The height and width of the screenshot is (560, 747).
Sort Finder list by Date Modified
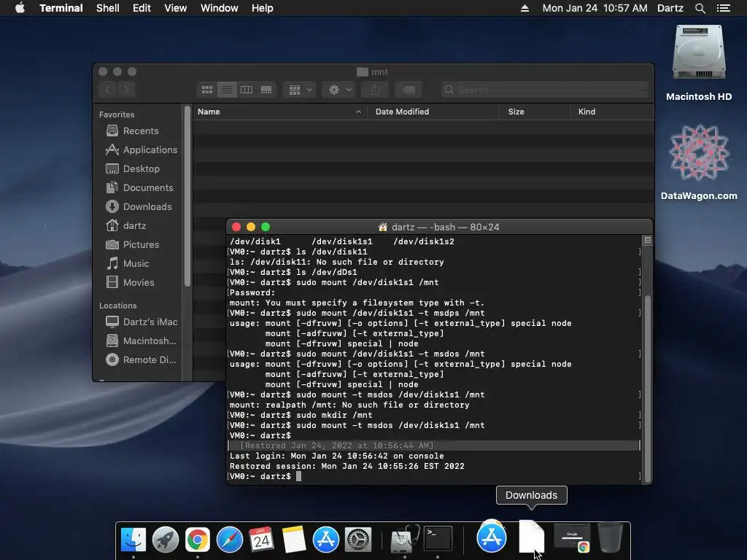(x=433, y=112)
